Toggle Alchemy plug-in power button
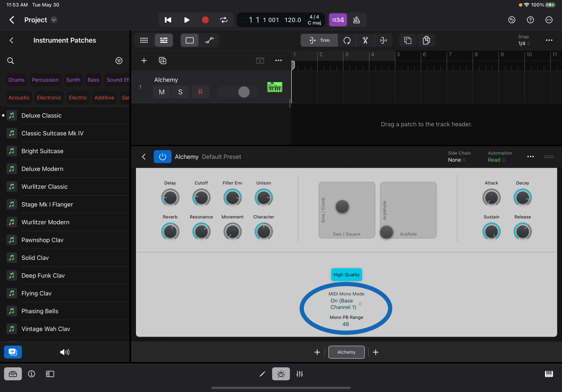The image size is (562, 392). (x=163, y=157)
